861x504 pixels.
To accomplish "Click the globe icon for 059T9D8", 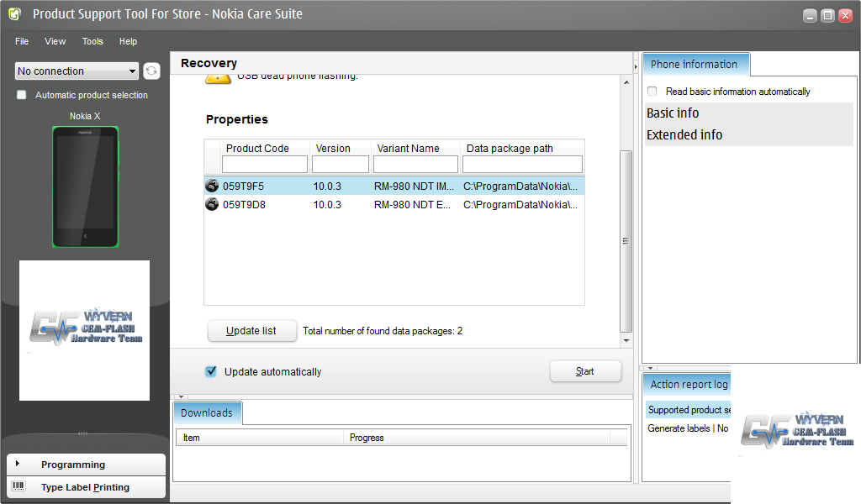I will 212,205.
